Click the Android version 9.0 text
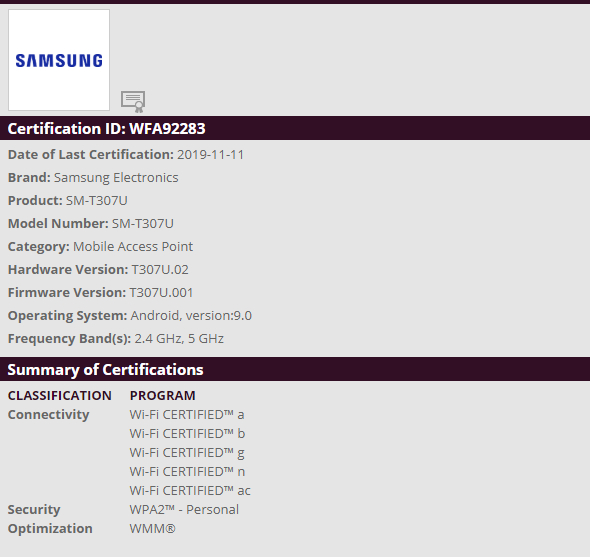590x557 pixels. click(x=191, y=315)
